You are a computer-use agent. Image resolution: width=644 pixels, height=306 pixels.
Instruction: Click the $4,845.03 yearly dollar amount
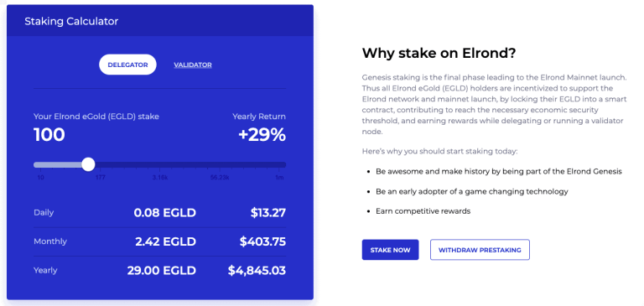(257, 271)
